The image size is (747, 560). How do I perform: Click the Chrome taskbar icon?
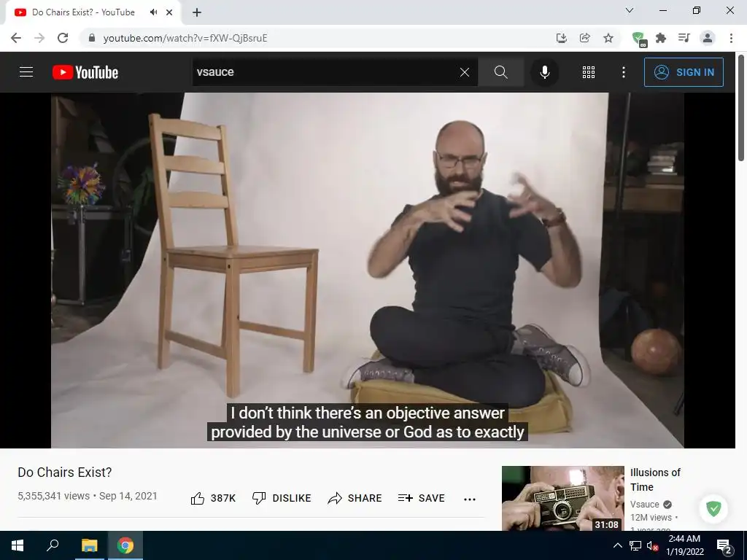coord(125,545)
